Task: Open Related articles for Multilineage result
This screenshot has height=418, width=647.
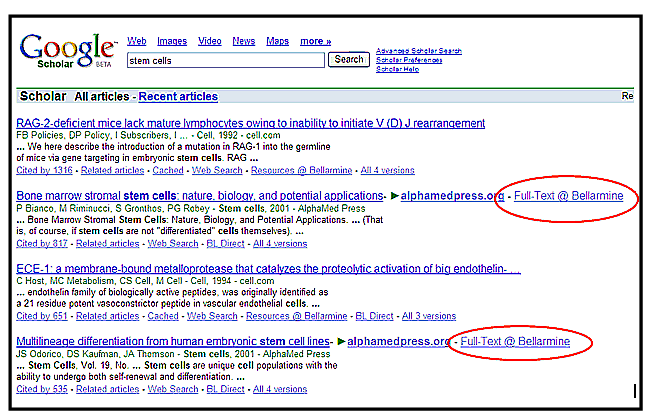Action: [107, 389]
